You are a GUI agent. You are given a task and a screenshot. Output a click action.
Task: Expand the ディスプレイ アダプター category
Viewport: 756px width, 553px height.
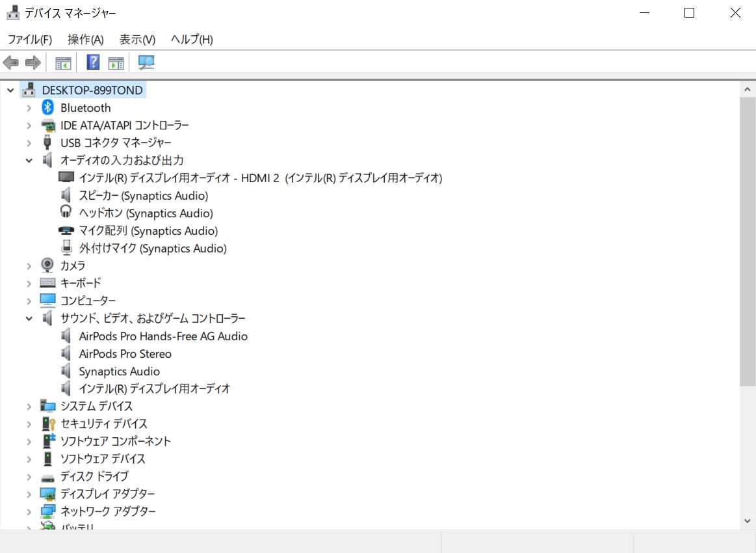tap(29, 494)
